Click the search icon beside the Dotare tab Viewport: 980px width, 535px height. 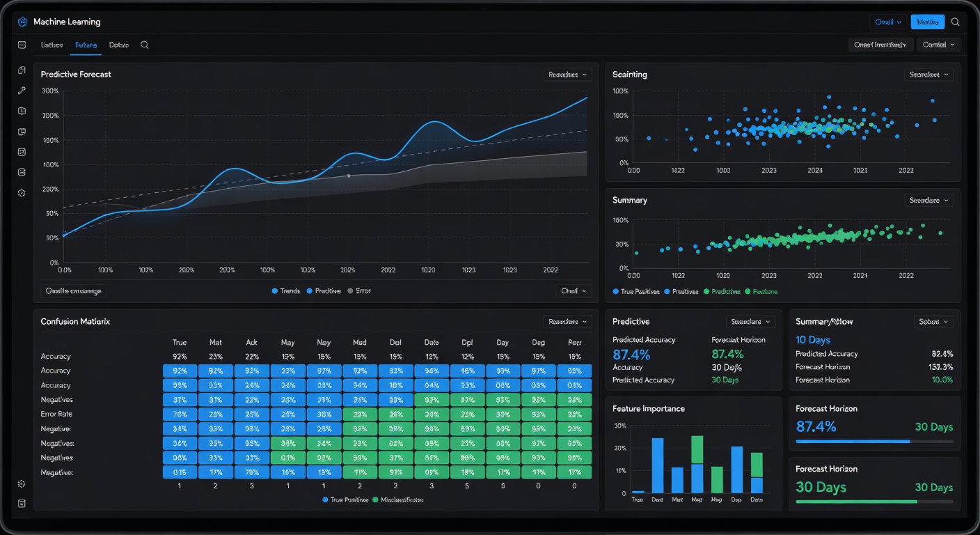[145, 45]
